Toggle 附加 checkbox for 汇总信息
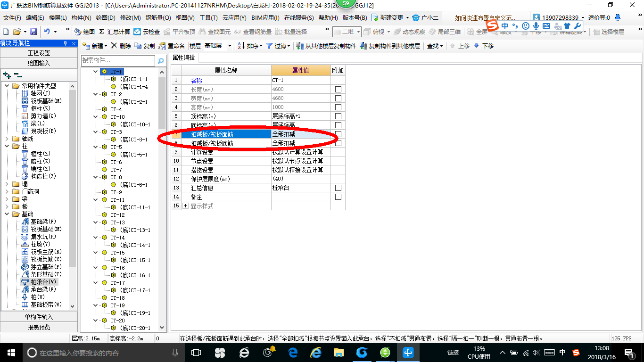The image size is (644, 362). (338, 188)
